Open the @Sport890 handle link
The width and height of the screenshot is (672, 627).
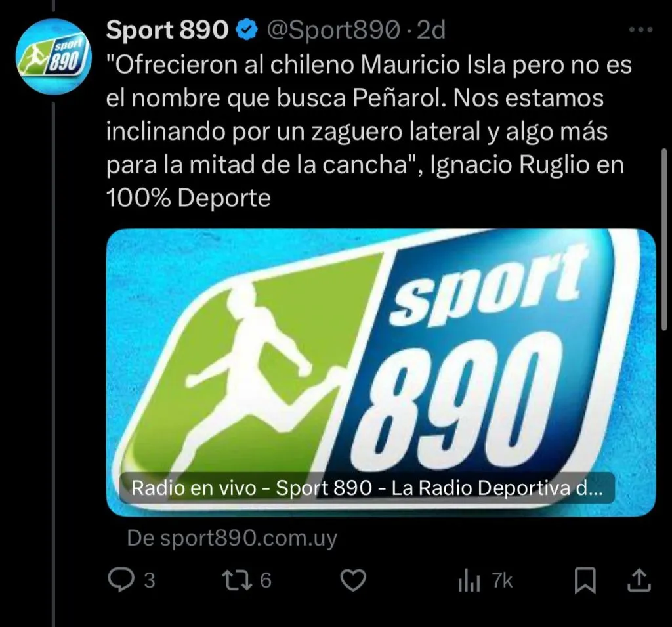(333, 30)
